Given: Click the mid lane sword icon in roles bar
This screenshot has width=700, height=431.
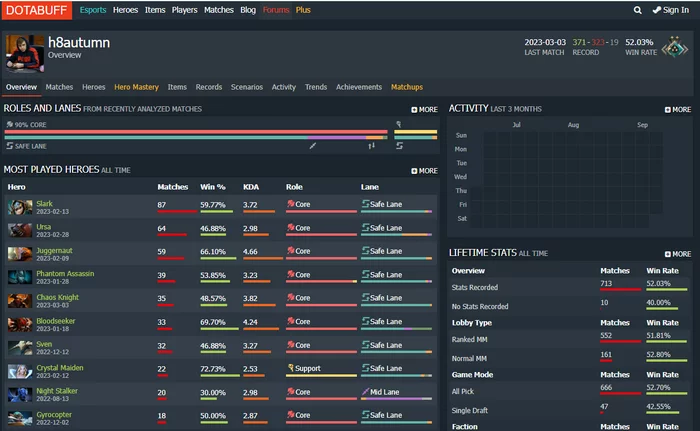Looking at the screenshot, I should coord(312,146).
